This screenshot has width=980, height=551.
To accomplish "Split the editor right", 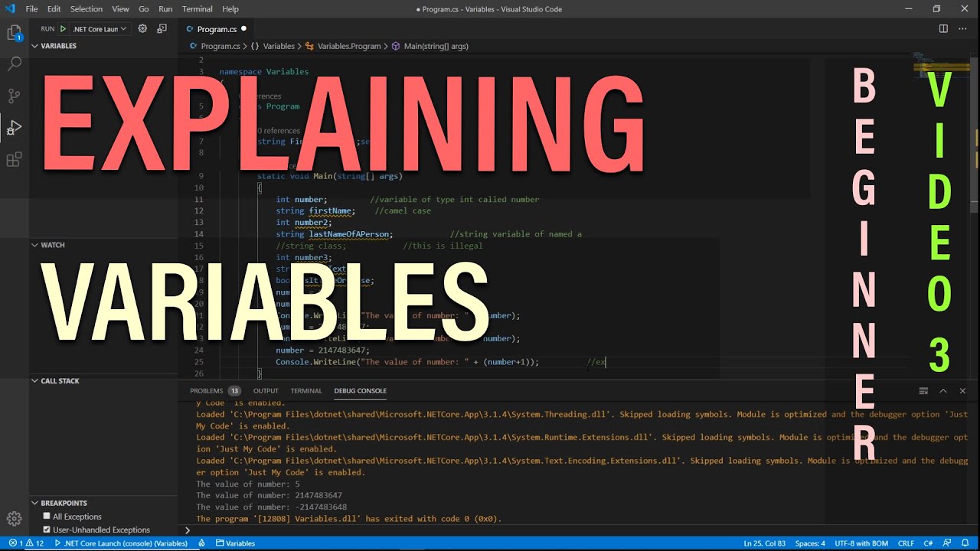I will 943,29.
